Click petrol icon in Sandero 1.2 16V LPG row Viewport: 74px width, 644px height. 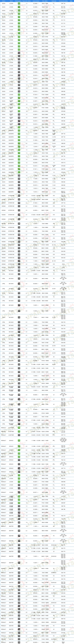(x=19, y=134)
